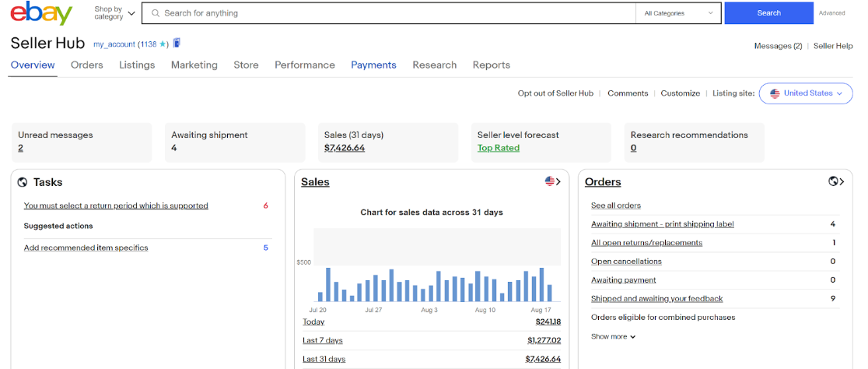Click the red 6 count in Tasks
The height and width of the screenshot is (369, 868).
point(266,206)
